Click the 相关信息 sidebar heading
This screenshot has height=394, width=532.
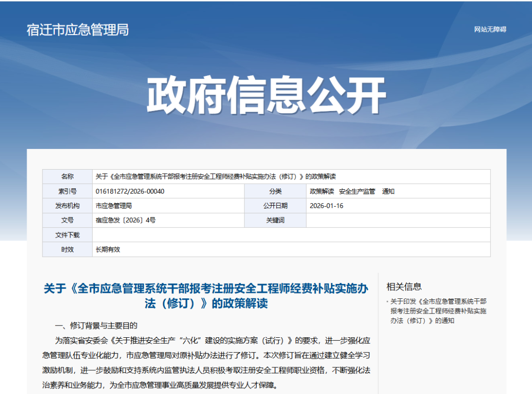tap(404, 287)
